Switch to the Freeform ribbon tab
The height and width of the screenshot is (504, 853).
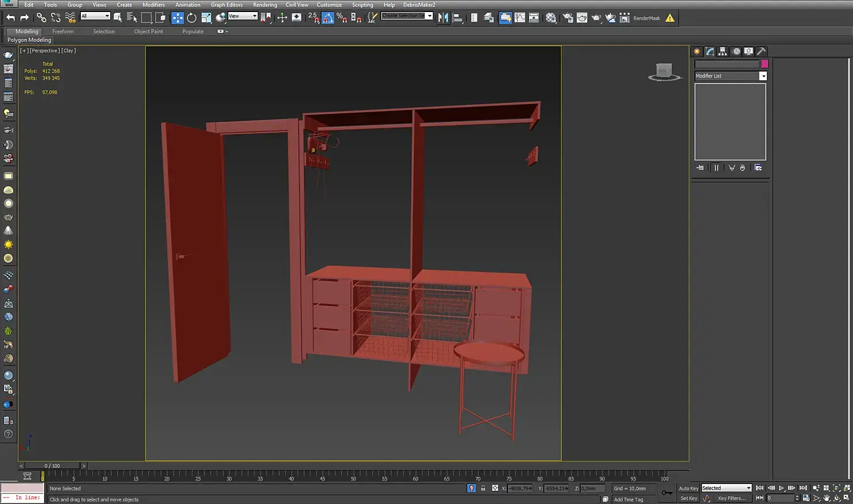pyautogui.click(x=62, y=31)
